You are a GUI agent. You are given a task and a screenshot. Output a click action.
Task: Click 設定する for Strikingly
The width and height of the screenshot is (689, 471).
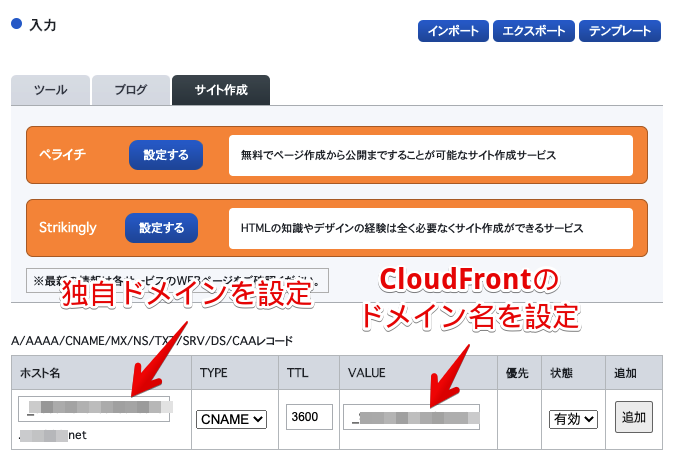pyautogui.click(x=161, y=228)
